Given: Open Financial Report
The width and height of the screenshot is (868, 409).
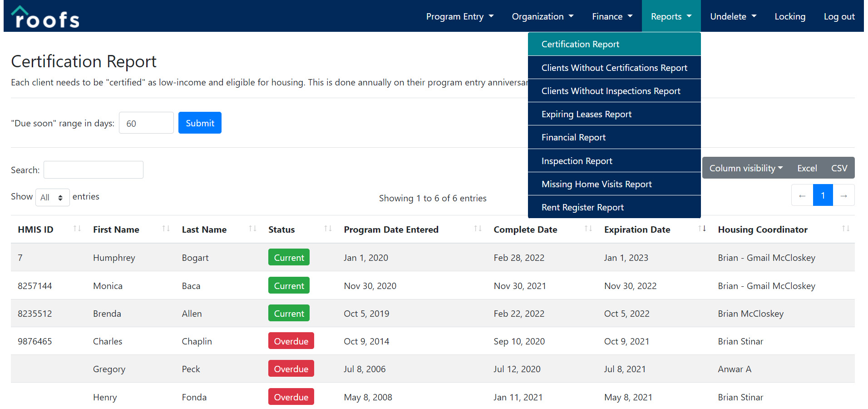Looking at the screenshot, I should coord(614,137).
